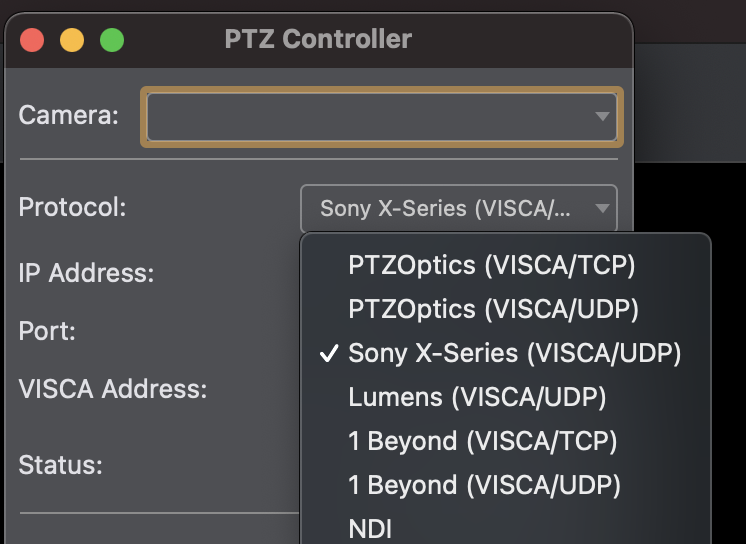Click the Protocol combo box showing Sony X-Series
746x544 pixels.
459,208
